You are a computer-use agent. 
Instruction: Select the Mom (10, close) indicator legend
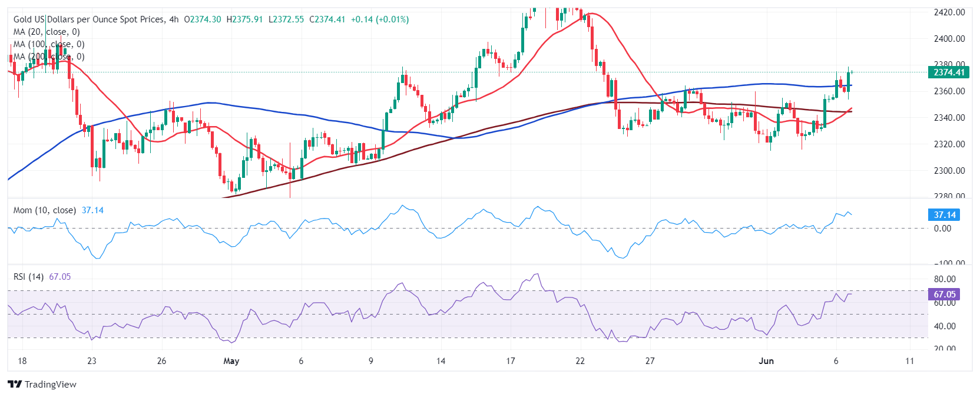(44, 210)
